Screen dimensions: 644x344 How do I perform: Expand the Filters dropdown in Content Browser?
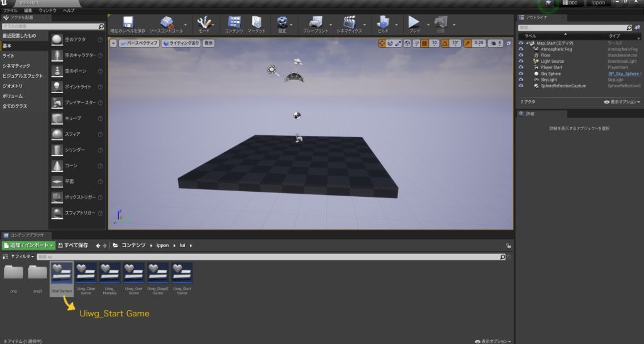click(x=21, y=257)
